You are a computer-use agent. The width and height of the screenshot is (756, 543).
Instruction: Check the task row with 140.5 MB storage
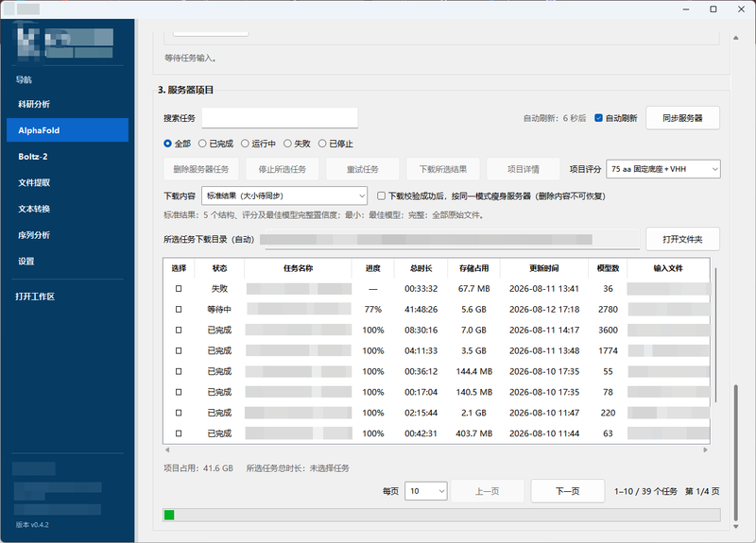[x=179, y=392]
